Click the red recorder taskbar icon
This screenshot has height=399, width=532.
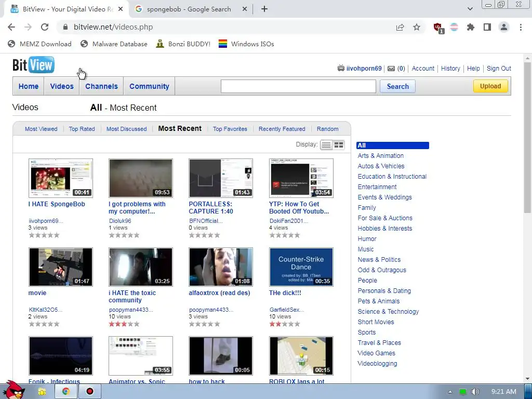[90, 392]
